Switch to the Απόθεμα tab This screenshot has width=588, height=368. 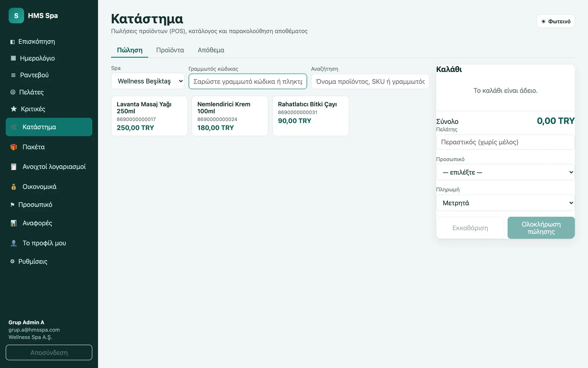(x=211, y=50)
